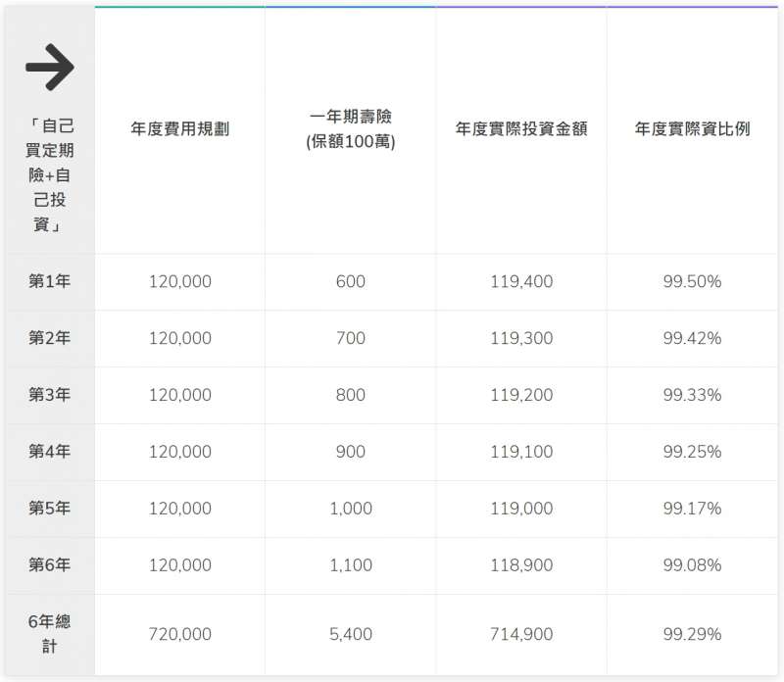Click the 99.33% ratio cell
This screenshot has width=784, height=682.
click(693, 395)
